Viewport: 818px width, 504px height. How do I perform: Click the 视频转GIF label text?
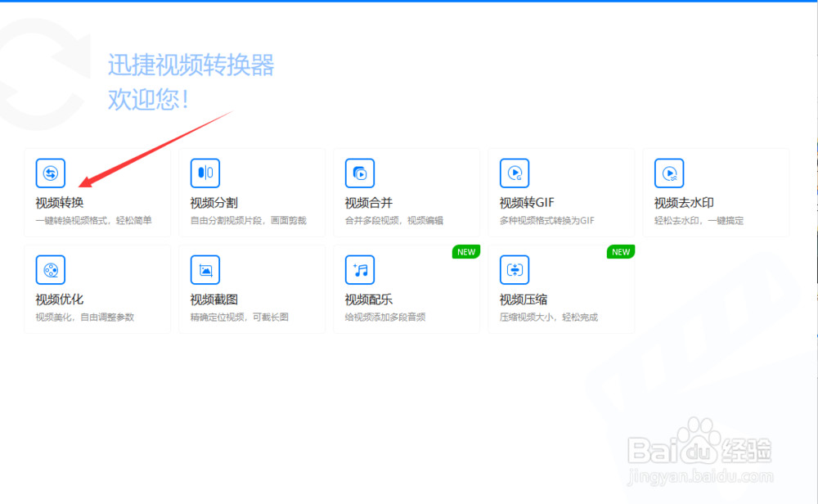[x=527, y=203]
